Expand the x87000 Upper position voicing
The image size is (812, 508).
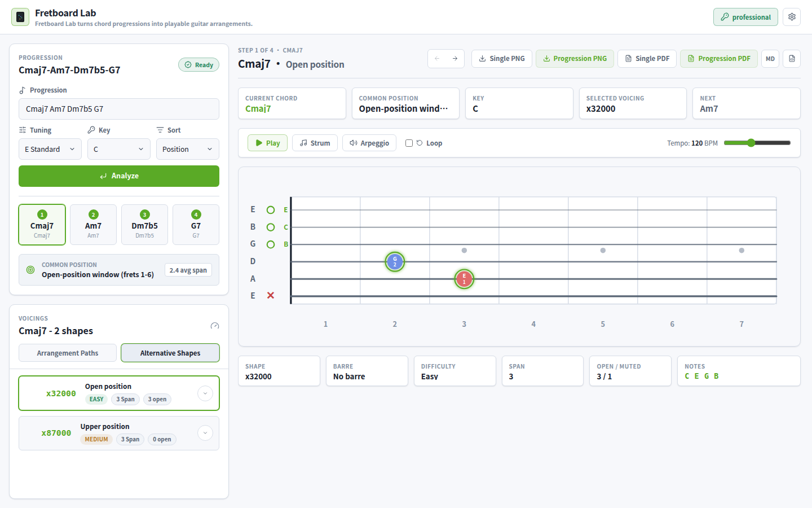(x=205, y=433)
